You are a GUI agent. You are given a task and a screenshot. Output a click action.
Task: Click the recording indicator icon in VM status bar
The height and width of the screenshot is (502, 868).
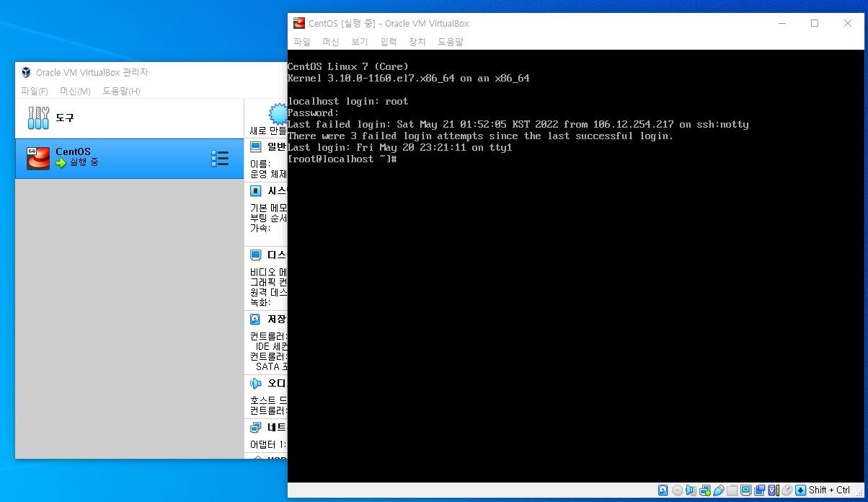pos(760,490)
